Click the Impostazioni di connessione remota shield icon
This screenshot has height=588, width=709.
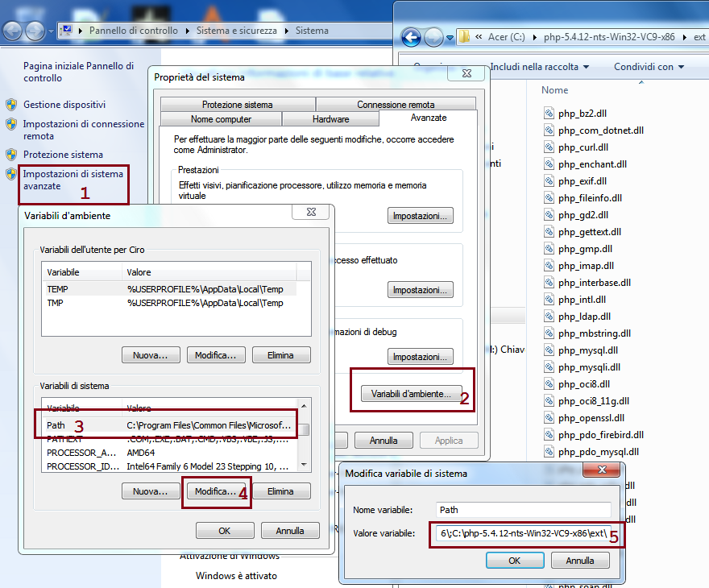point(10,123)
